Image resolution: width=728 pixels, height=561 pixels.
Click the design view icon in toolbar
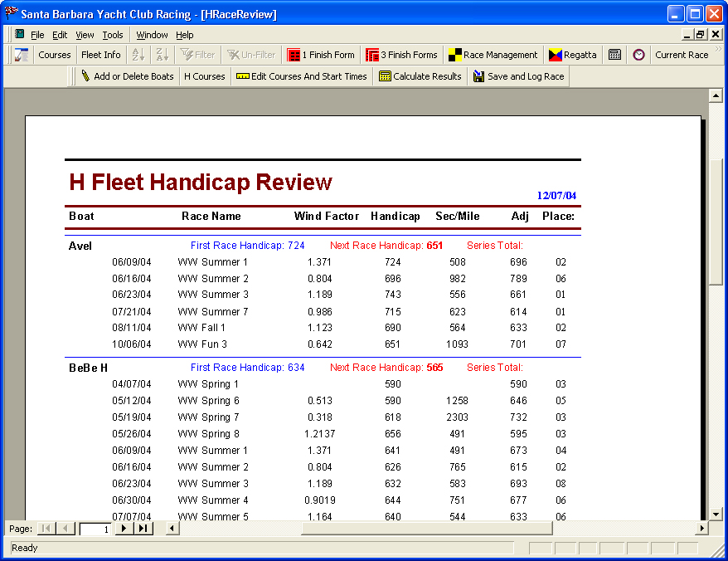tap(22, 55)
